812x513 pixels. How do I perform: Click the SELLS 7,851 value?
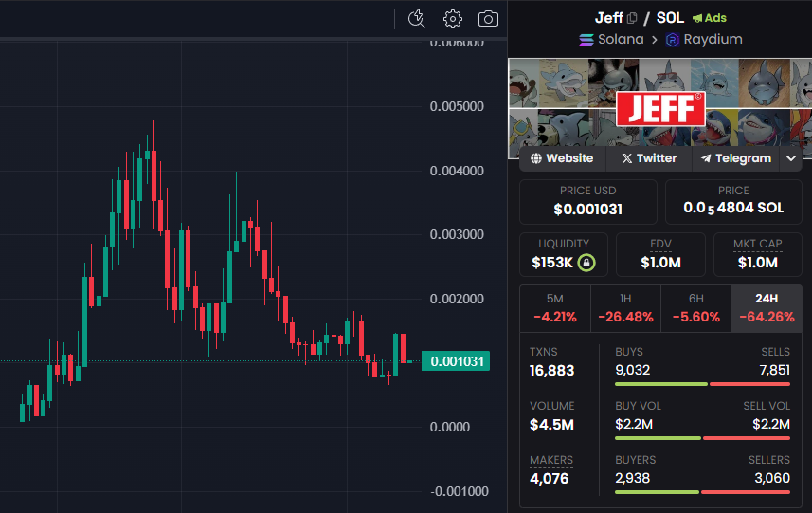pyautogui.click(x=774, y=370)
